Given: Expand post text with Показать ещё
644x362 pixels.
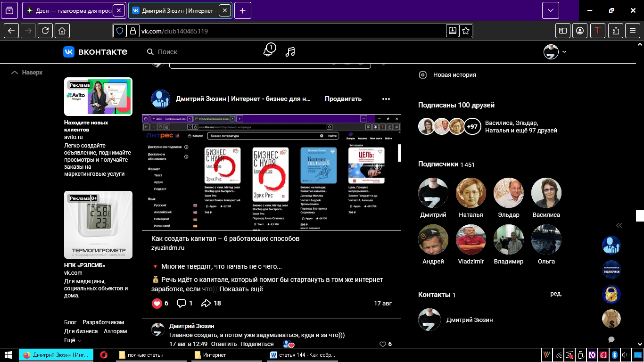Looking at the screenshot, I should click(241, 289).
